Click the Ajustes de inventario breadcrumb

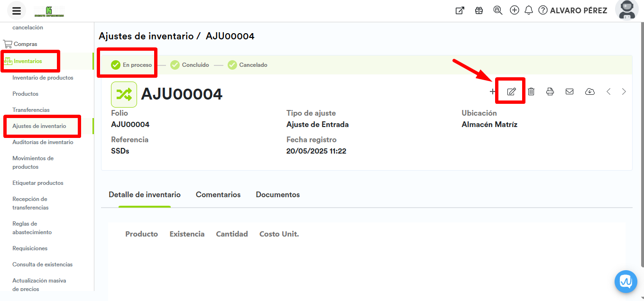click(146, 36)
